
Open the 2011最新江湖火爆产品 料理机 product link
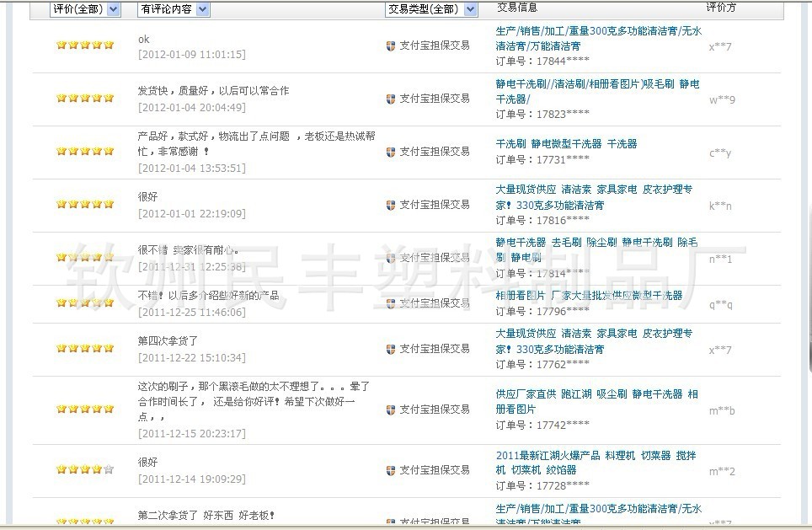(595, 463)
